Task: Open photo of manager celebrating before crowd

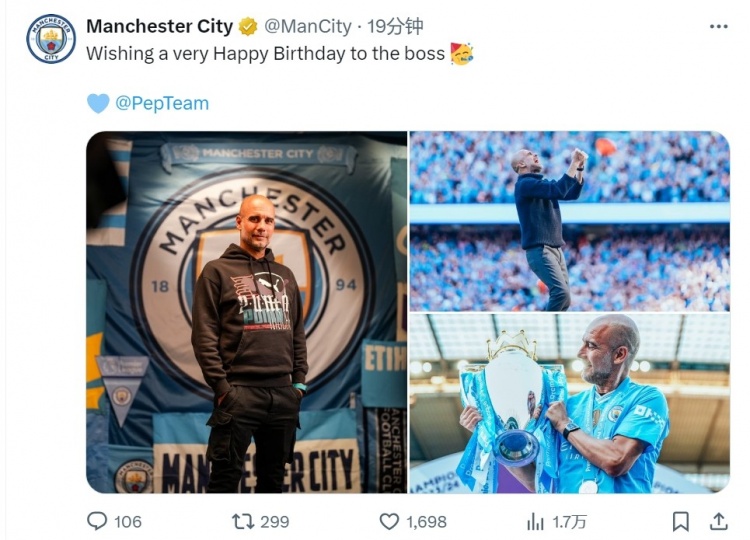Action: point(569,220)
